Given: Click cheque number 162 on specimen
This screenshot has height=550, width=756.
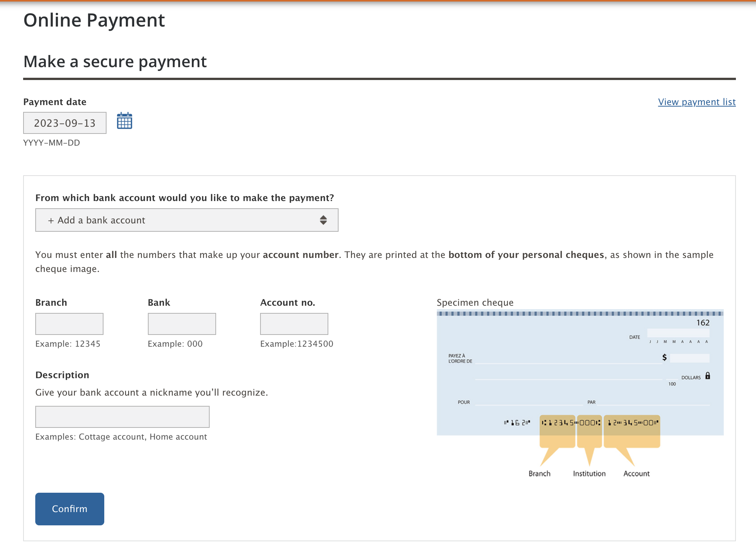Looking at the screenshot, I should pos(703,323).
